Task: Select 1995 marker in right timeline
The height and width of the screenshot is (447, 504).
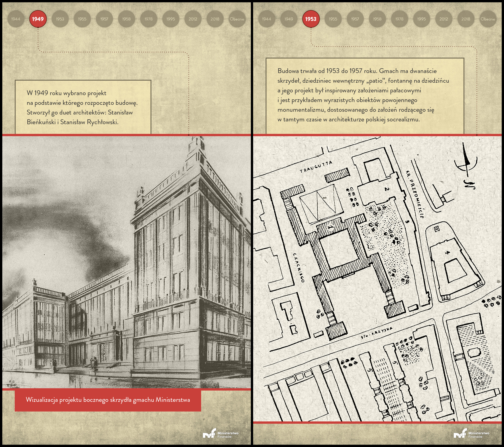Action: (x=421, y=19)
